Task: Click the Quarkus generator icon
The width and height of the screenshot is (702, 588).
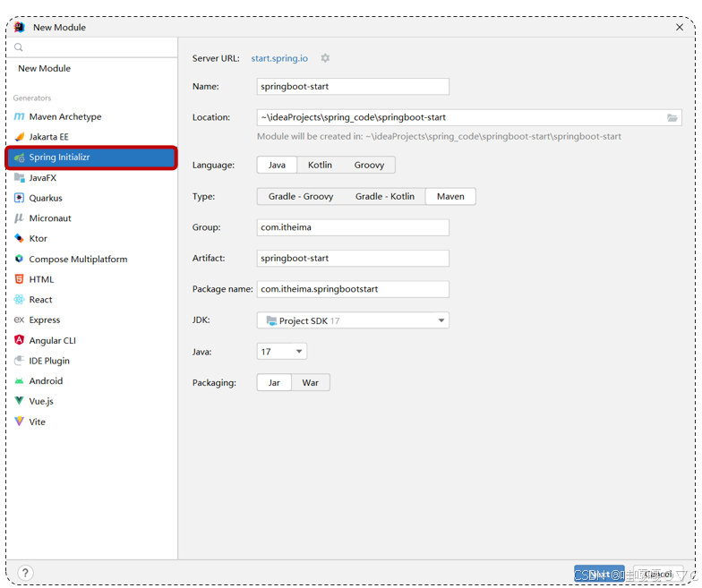Action: point(19,198)
